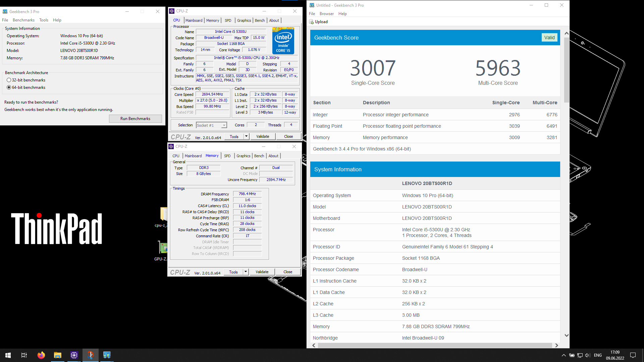Click scroll right arrow in results

point(556,345)
